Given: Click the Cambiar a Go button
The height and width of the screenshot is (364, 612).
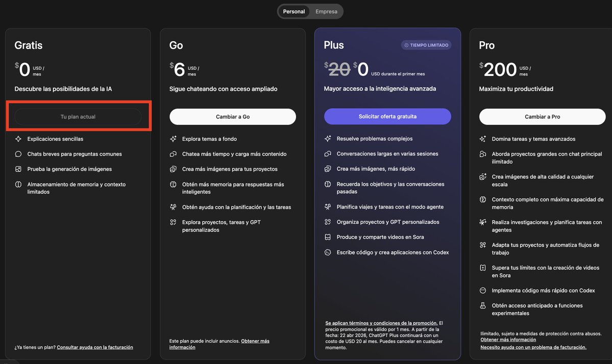Looking at the screenshot, I should (233, 117).
